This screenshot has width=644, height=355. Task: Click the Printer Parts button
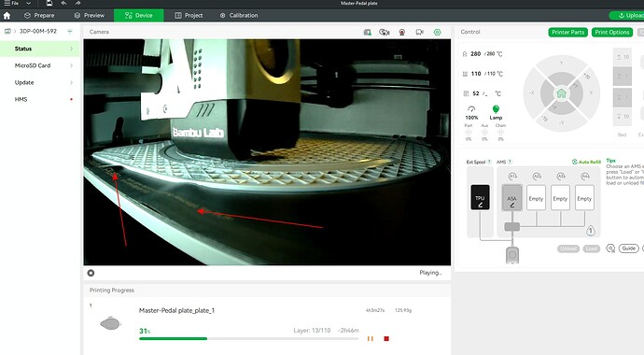pyautogui.click(x=568, y=32)
